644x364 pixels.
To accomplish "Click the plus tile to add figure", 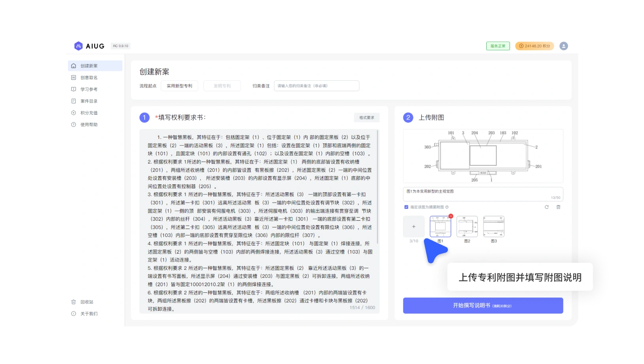I will click(x=414, y=227).
